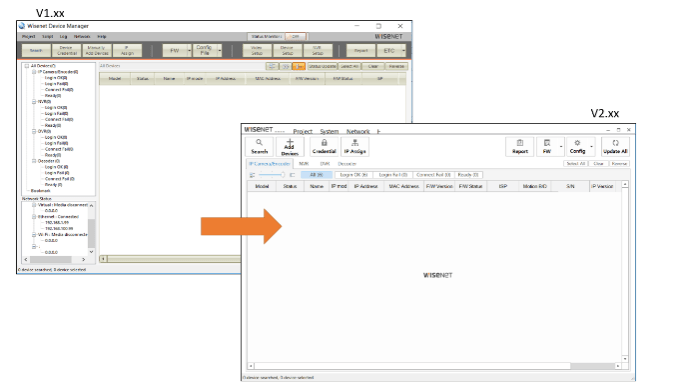Click the Config gear icon in V2 window
680x386 pixels.
coord(577,143)
